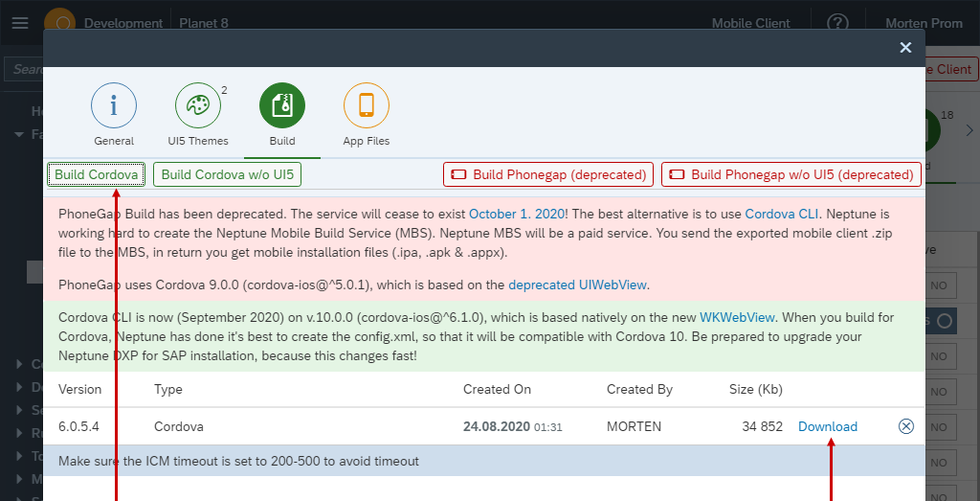980x501 pixels.
Task: Click the Version column header
Action: coord(80,389)
